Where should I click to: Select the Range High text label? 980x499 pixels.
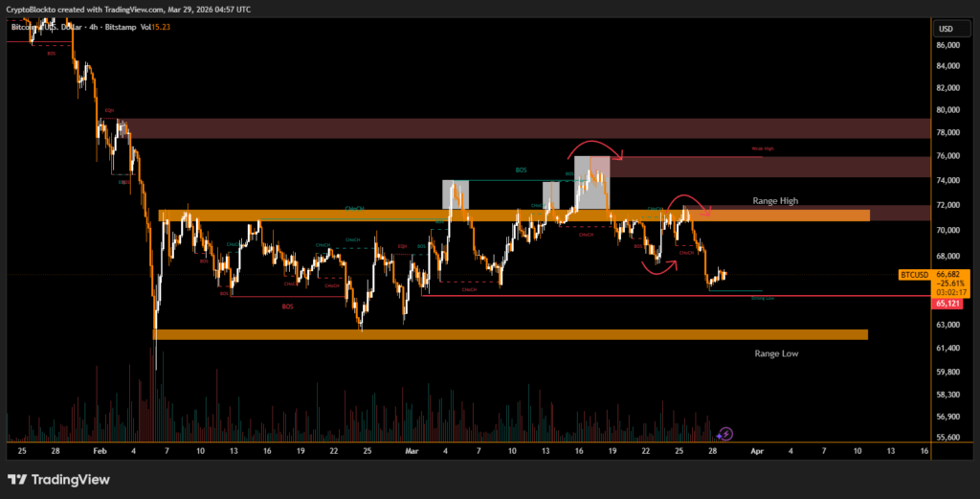[x=775, y=201]
